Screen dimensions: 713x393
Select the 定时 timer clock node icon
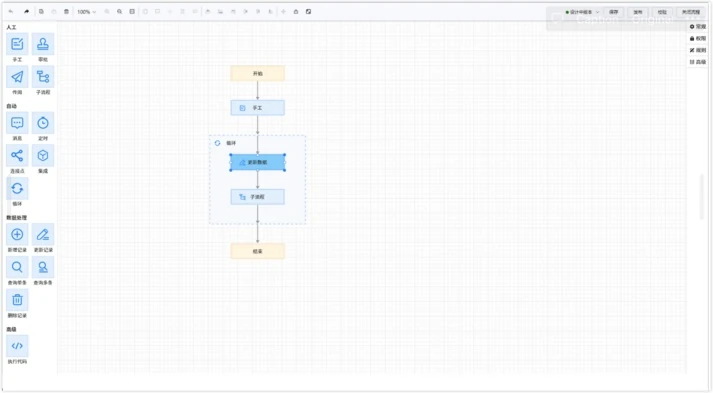click(43, 123)
